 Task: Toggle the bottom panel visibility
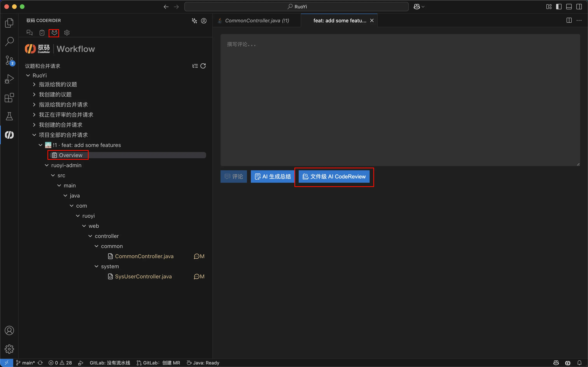click(x=569, y=7)
